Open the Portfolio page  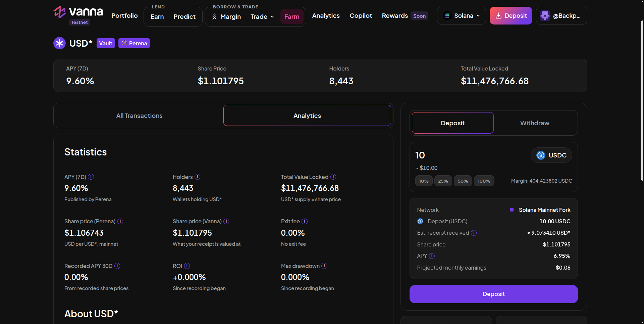(x=124, y=16)
